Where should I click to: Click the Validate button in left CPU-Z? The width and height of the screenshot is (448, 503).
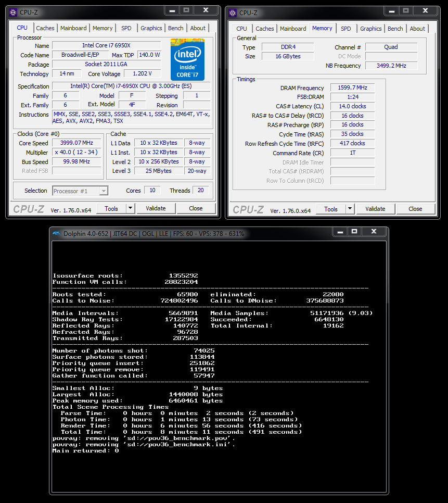coord(156,208)
